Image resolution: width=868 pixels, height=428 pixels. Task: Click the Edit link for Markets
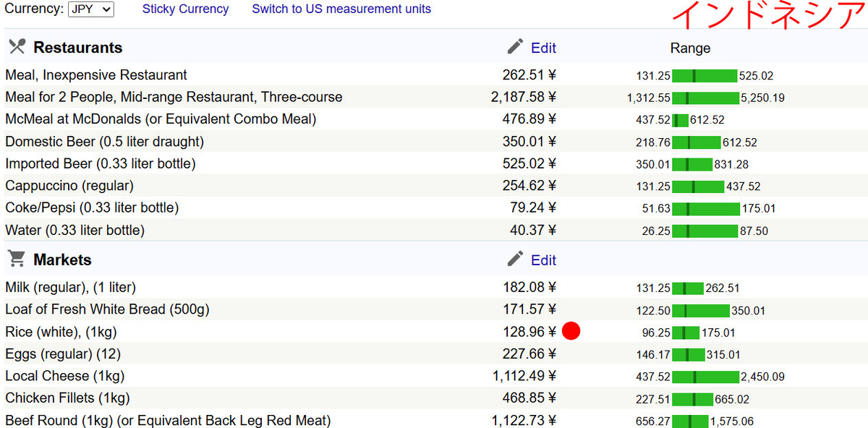pos(543,260)
